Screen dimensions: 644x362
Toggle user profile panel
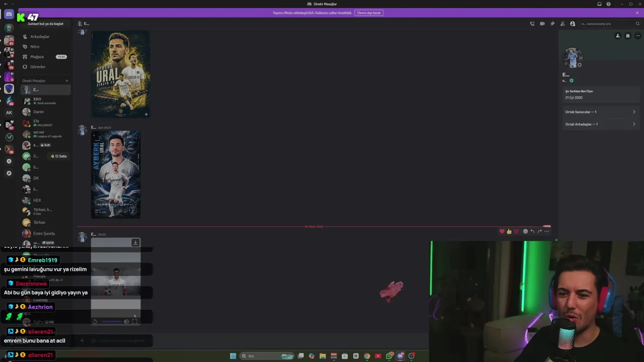click(x=573, y=24)
